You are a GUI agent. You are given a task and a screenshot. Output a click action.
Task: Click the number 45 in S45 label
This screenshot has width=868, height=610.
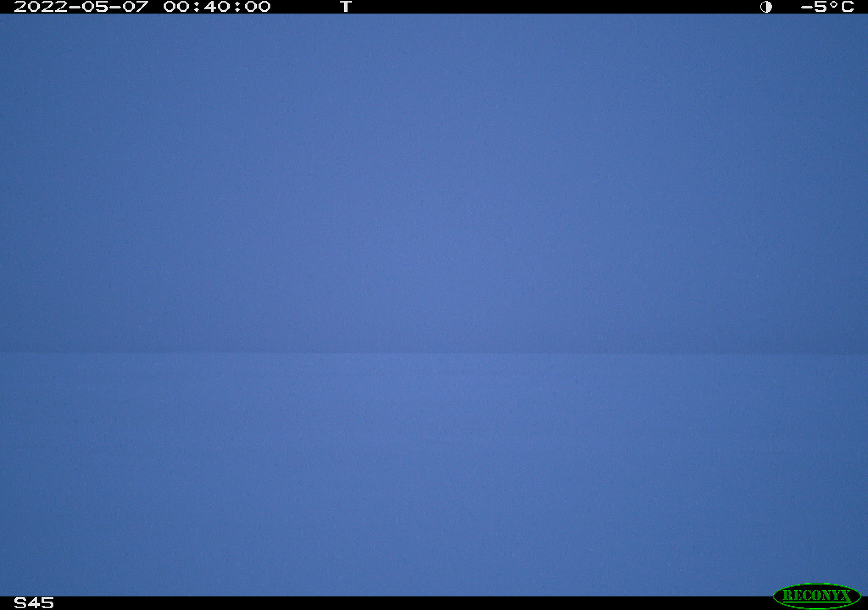tap(41, 603)
